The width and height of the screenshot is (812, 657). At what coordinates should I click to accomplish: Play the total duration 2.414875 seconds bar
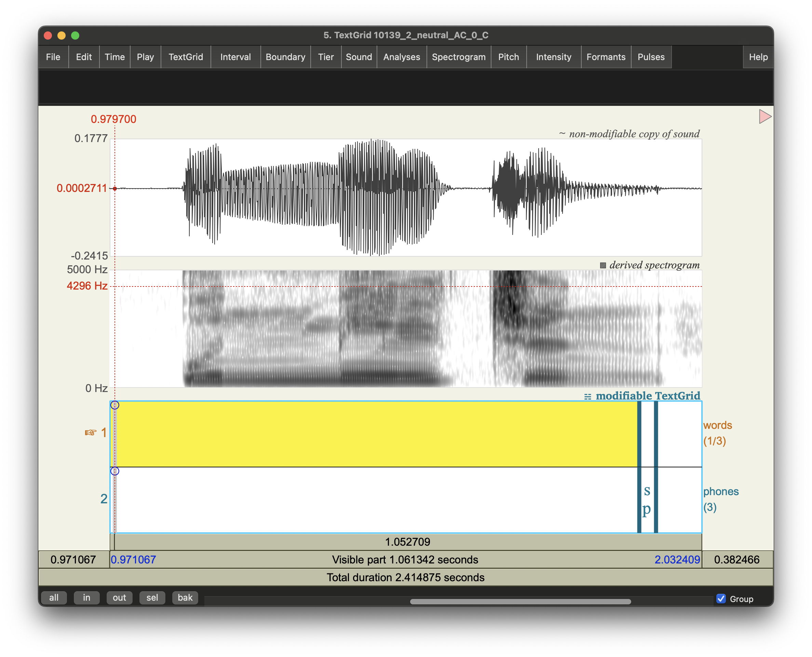click(x=405, y=577)
